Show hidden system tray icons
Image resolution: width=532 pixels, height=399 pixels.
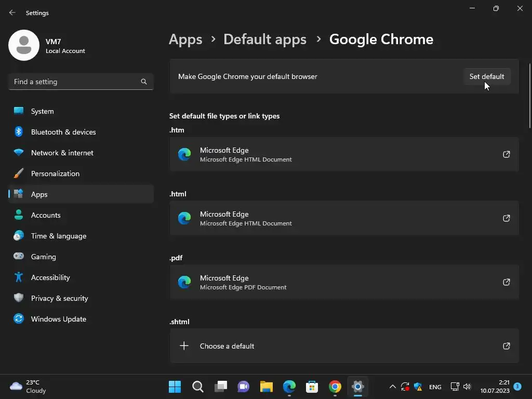[393, 387]
